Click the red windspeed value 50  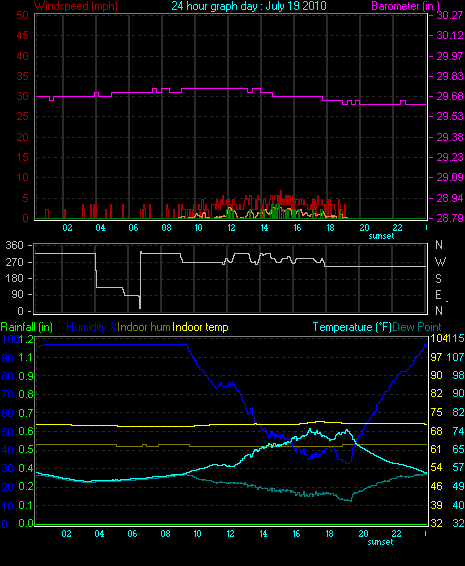tap(22, 15)
